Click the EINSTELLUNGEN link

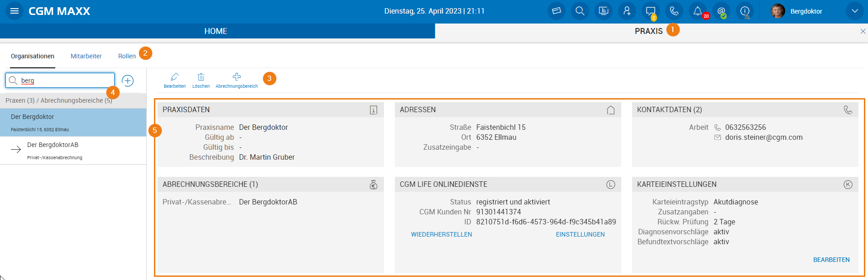pos(580,234)
